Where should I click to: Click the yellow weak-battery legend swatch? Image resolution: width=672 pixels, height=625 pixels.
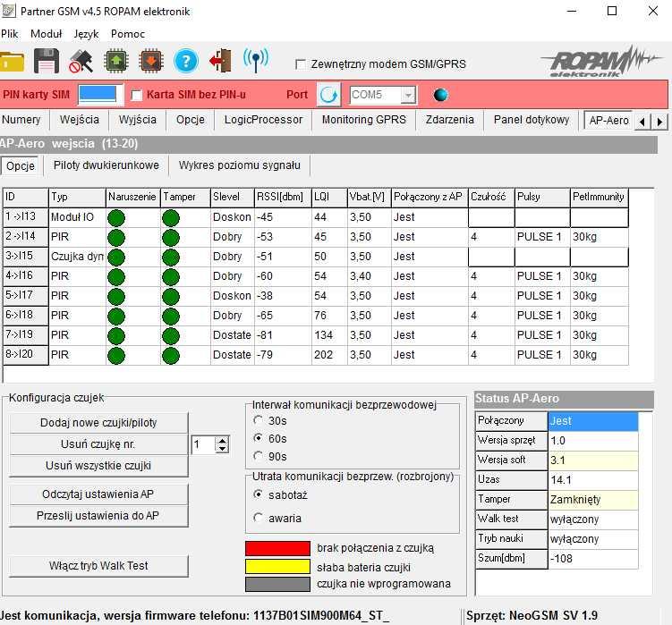pyautogui.click(x=277, y=567)
